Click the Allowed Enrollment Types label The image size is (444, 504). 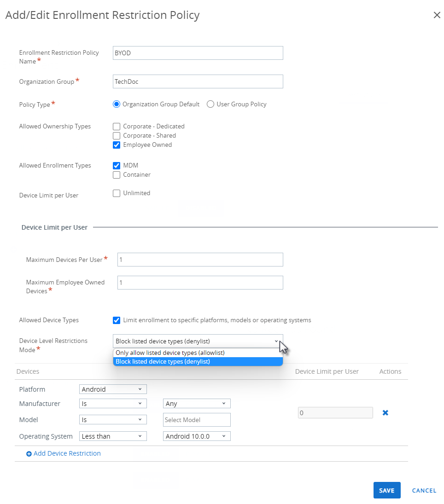point(55,166)
